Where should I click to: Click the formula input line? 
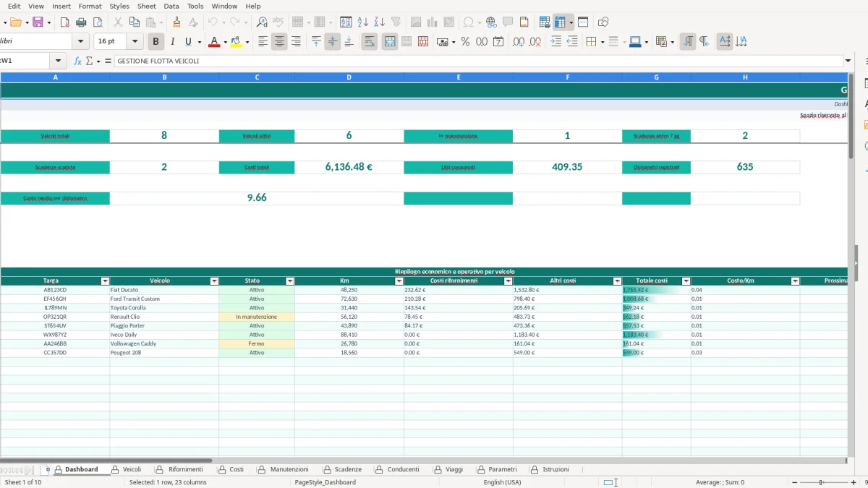tap(478, 61)
